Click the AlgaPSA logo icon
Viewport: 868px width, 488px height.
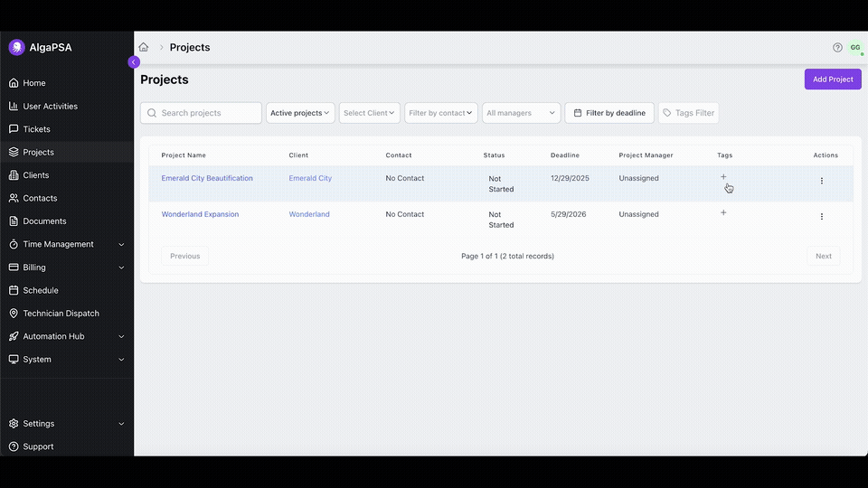point(16,48)
